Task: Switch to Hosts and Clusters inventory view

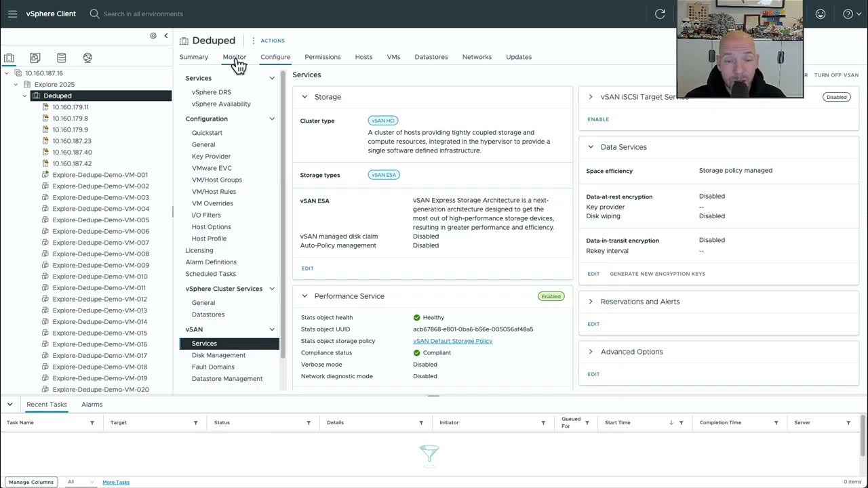Action: point(9,58)
